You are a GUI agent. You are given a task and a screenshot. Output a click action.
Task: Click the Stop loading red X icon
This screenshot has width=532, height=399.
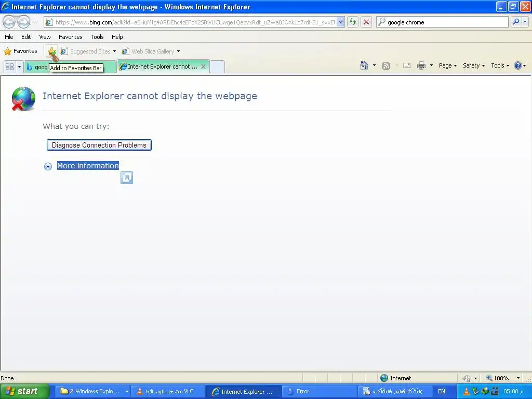(x=366, y=22)
